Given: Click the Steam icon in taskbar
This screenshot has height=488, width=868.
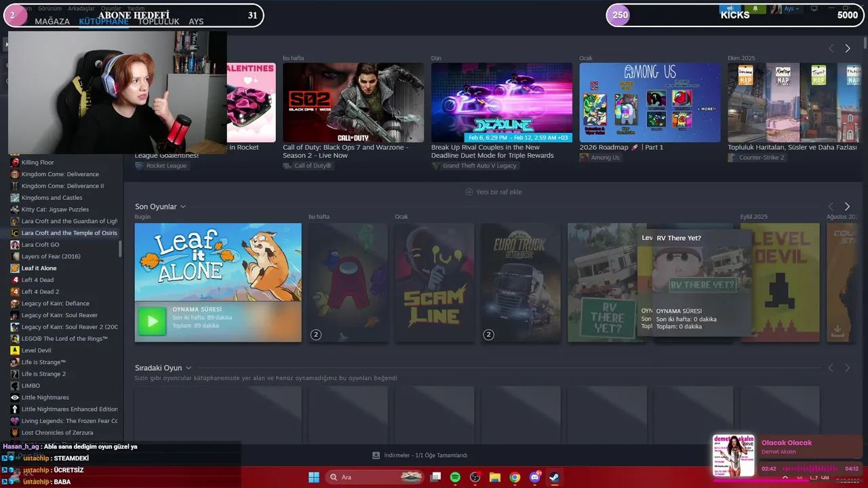Looking at the screenshot, I should pos(554,477).
